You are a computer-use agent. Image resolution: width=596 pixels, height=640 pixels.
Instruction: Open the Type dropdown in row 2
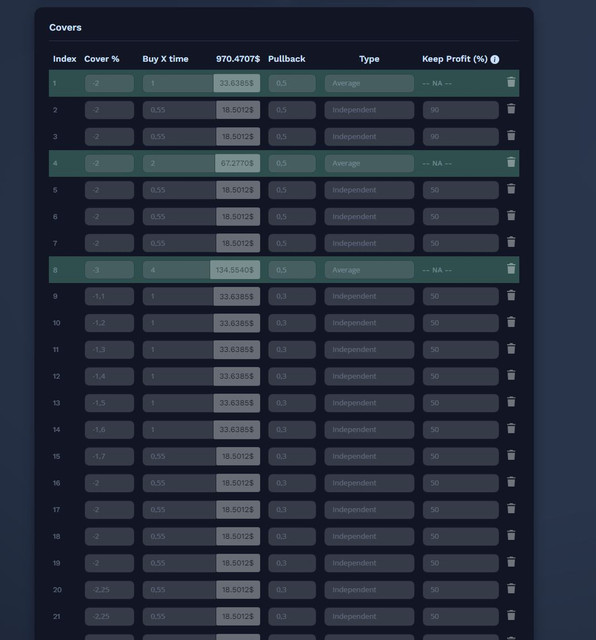369,110
